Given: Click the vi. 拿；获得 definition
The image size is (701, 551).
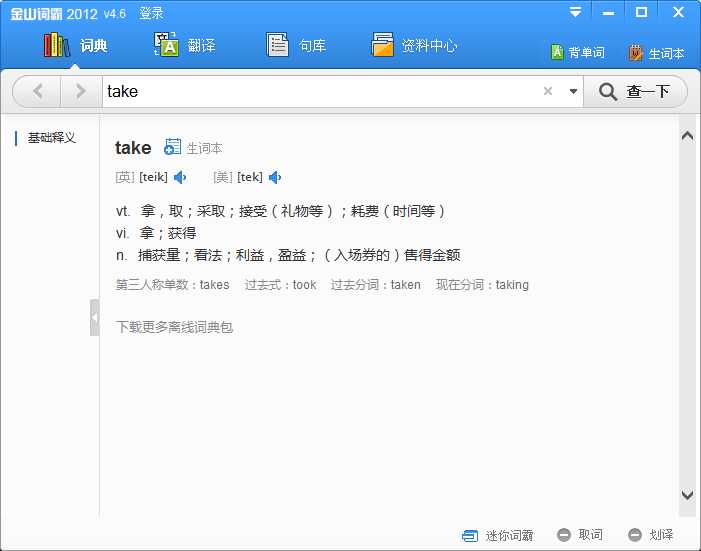Looking at the screenshot, I should [x=156, y=233].
